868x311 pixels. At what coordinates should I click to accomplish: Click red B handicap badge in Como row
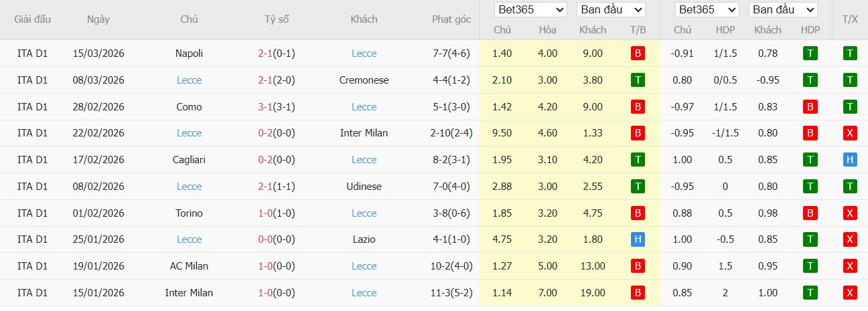coord(810,107)
